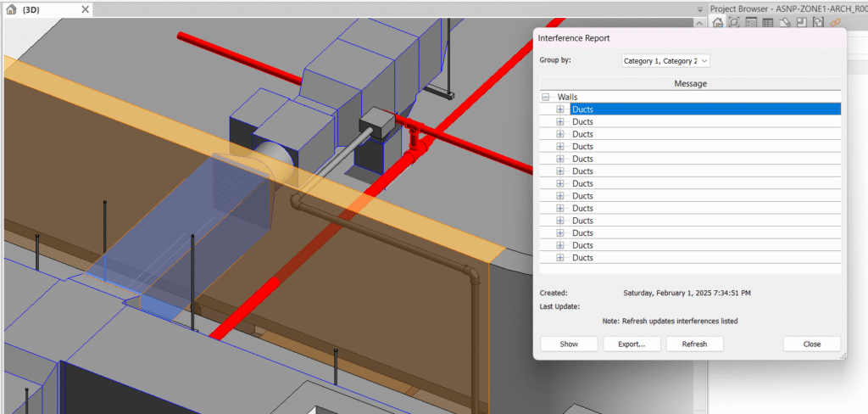This screenshot has height=414, width=868.
Task: Click the orange chain link icon
Action: (835, 23)
